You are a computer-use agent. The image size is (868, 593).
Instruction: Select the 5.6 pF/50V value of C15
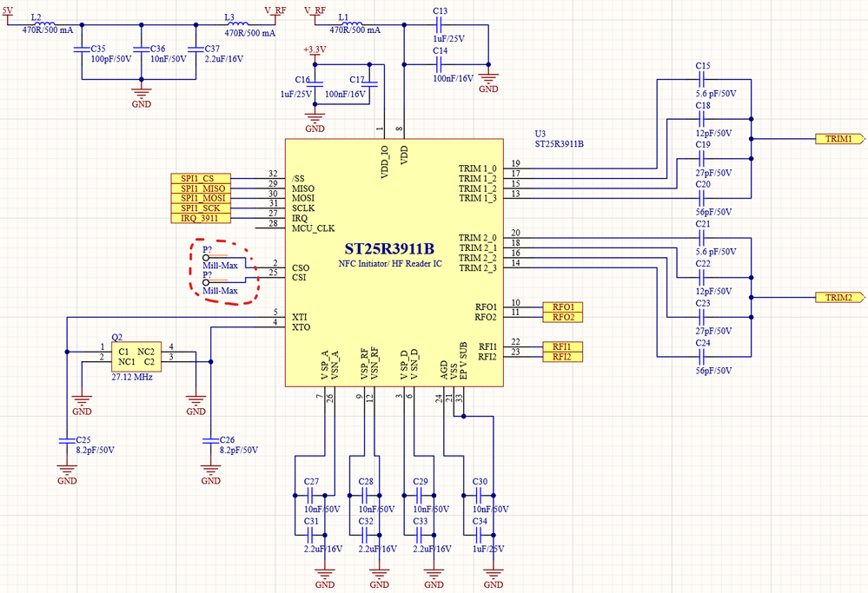coord(716,94)
